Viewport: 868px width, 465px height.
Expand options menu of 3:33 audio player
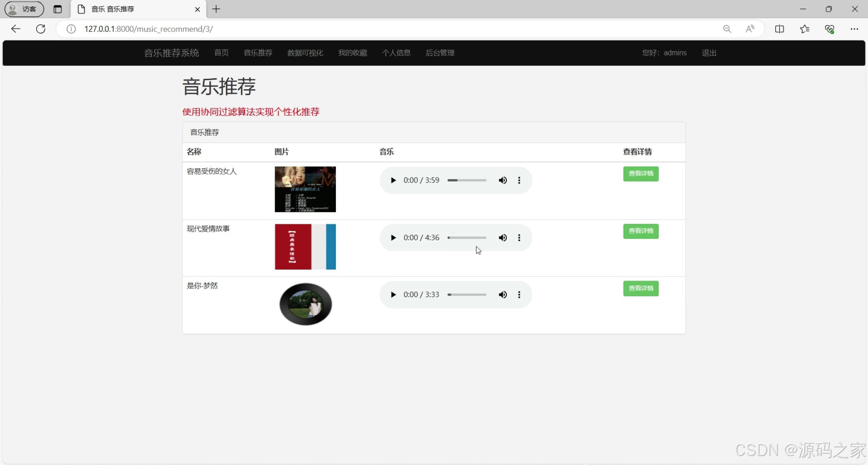[x=519, y=295]
